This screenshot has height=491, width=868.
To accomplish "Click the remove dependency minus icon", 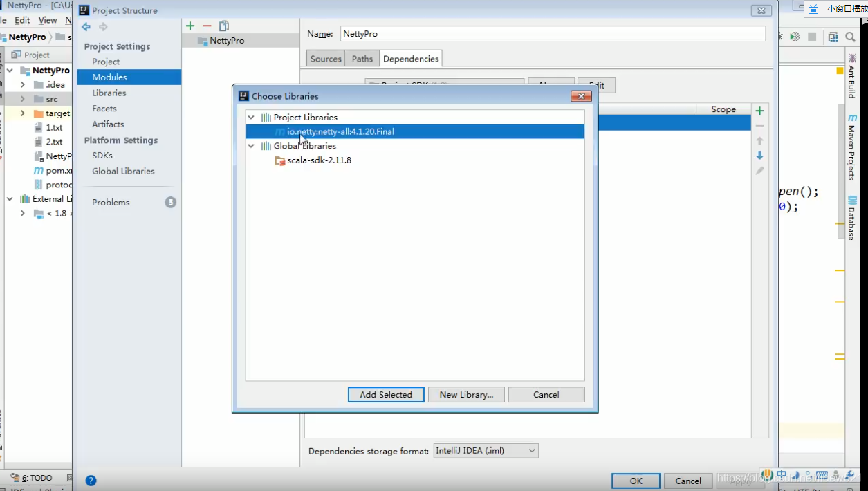I will 759,126.
